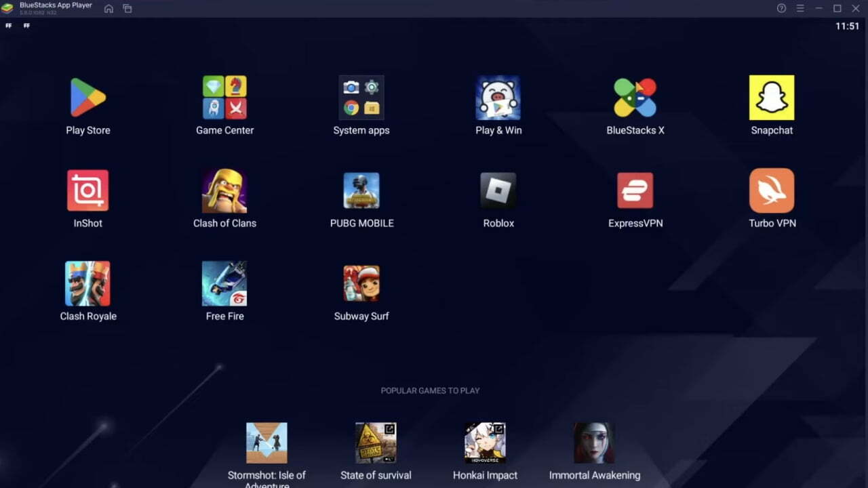Image resolution: width=868 pixels, height=488 pixels.
Task: Click the first FF notification icon
Action: pyautogui.click(x=9, y=26)
